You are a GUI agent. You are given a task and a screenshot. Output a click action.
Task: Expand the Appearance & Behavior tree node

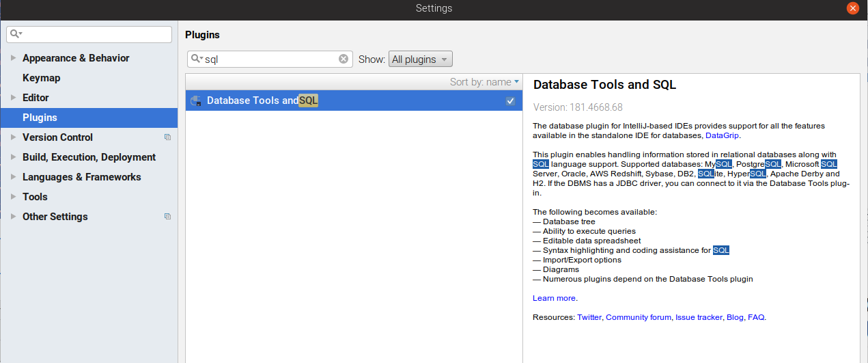click(x=12, y=58)
